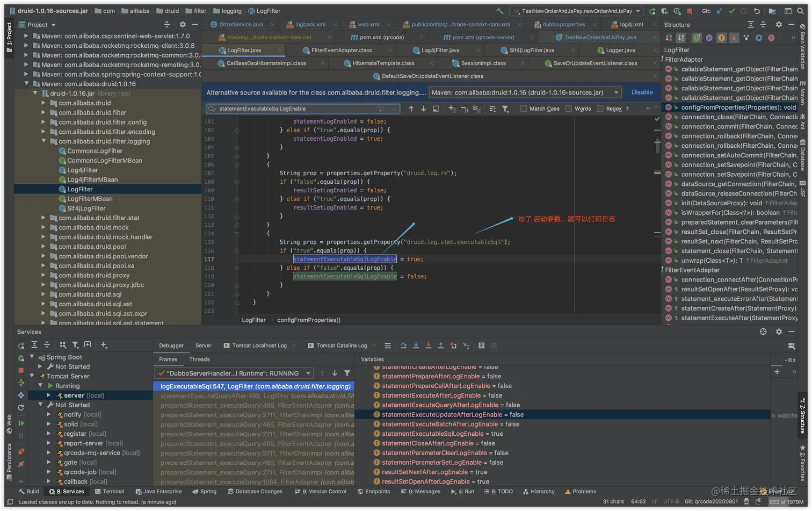The height and width of the screenshot is (511, 812).
Task: Check the Regex search option
Action: [600, 109]
